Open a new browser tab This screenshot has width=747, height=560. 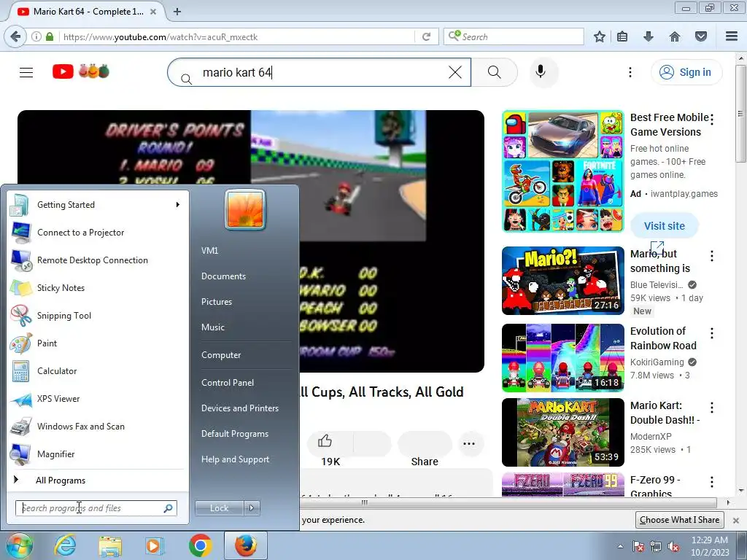tap(177, 12)
